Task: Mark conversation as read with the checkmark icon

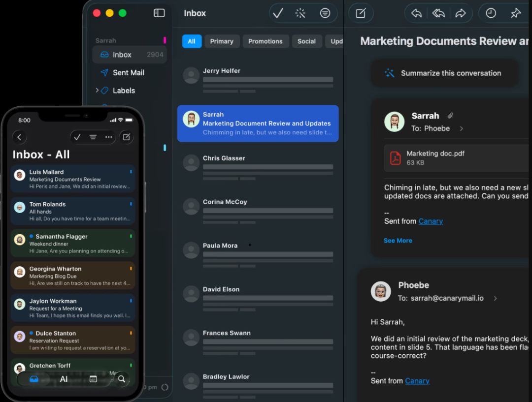Action: coord(278,13)
